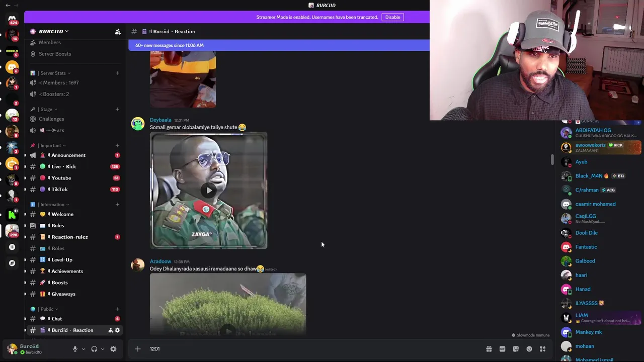Toggle headphone deafen in user panel
The width and height of the screenshot is (644, 362).
(94, 349)
